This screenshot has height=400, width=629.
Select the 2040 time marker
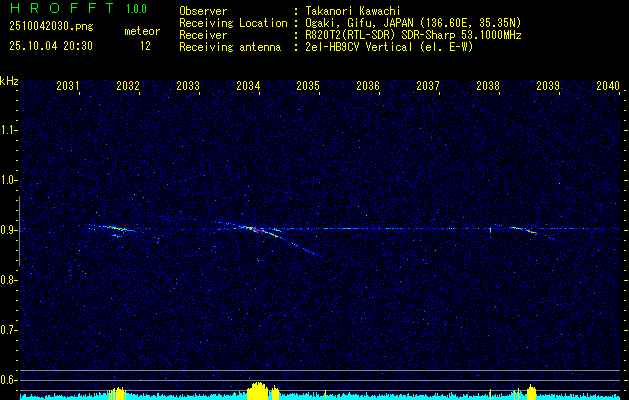607,86
